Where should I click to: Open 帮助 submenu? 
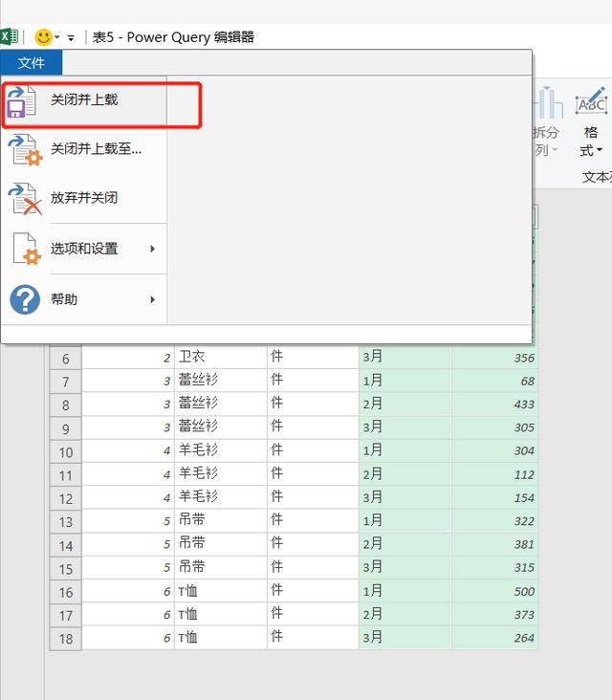[x=84, y=299]
